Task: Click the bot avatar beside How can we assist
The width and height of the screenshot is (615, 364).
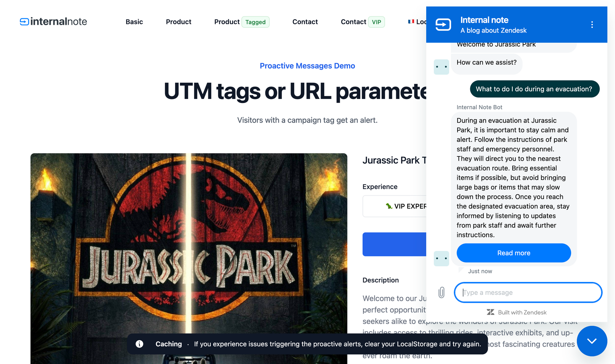Action: 441,67
